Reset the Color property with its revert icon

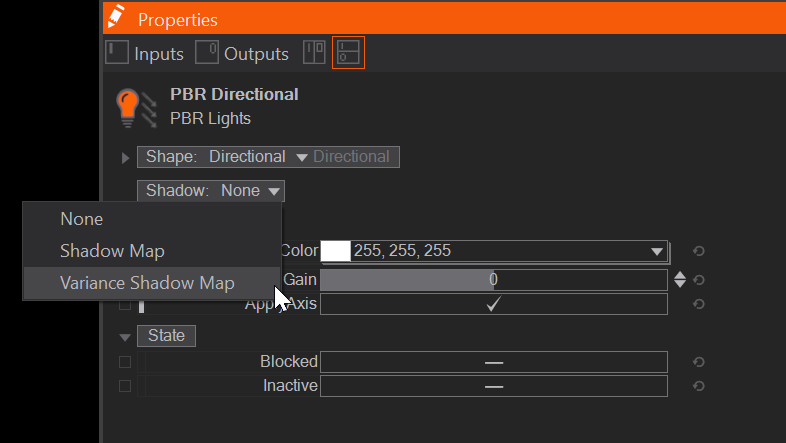point(699,252)
